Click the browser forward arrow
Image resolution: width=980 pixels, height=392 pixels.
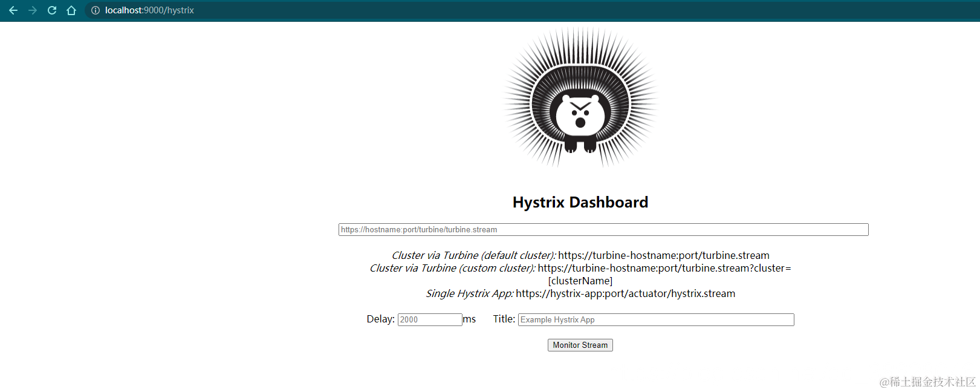[x=33, y=10]
